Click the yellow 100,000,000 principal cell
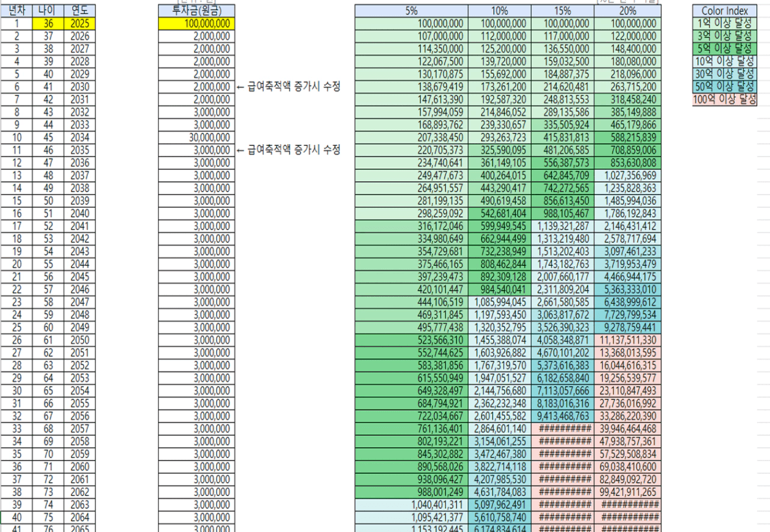Image resolution: width=770 pixels, height=532 pixels. pyautogui.click(x=197, y=23)
